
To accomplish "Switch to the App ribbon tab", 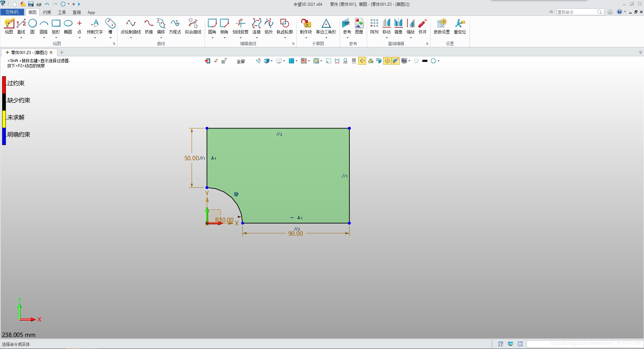I will click(91, 12).
